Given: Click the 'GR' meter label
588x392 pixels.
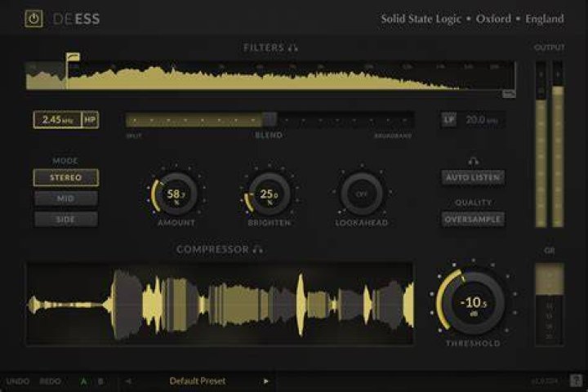Looking at the screenshot, I should tap(550, 251).
